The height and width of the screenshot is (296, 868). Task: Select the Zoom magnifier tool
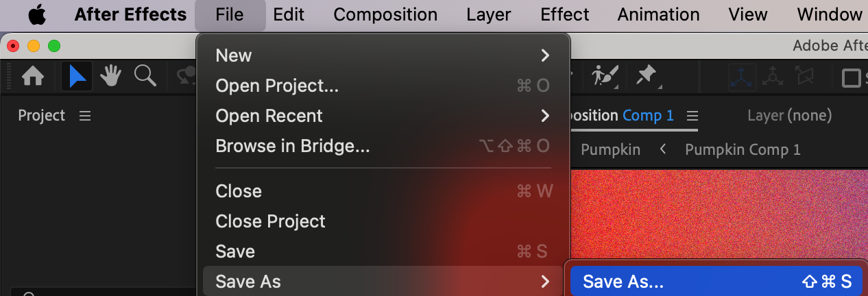pyautogui.click(x=145, y=77)
